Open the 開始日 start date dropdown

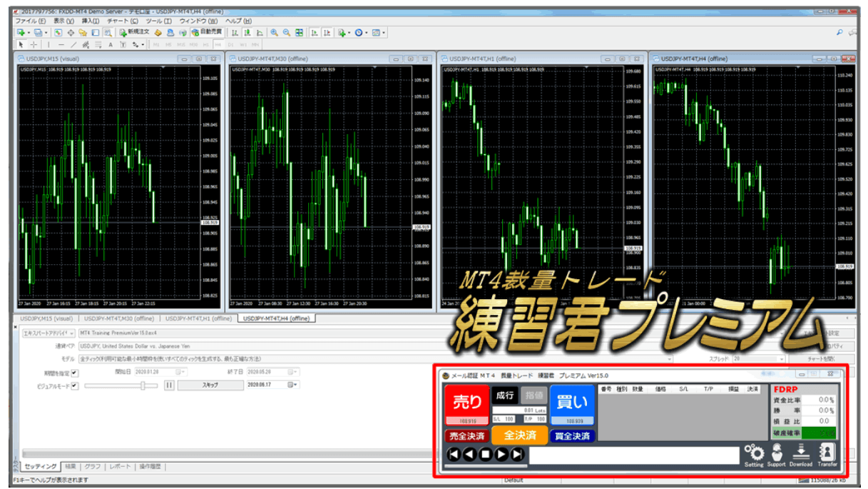pos(181,373)
